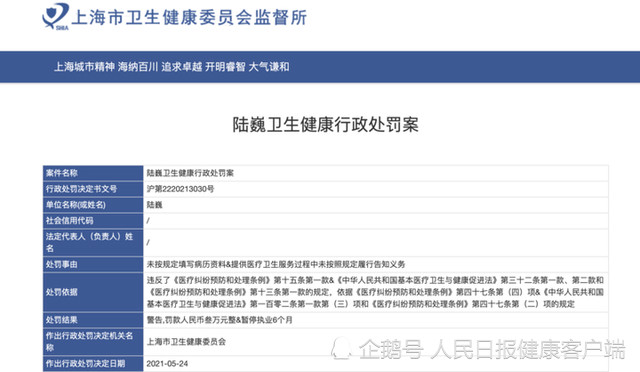
Task: Click the 案件名称 label cell
Action: 93,173
